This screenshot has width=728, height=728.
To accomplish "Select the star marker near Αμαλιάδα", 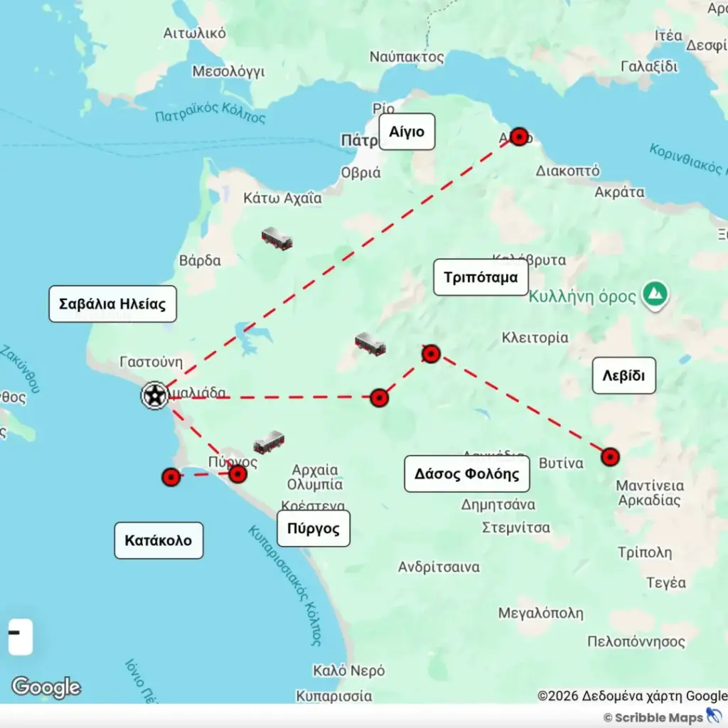I will coord(154,395).
